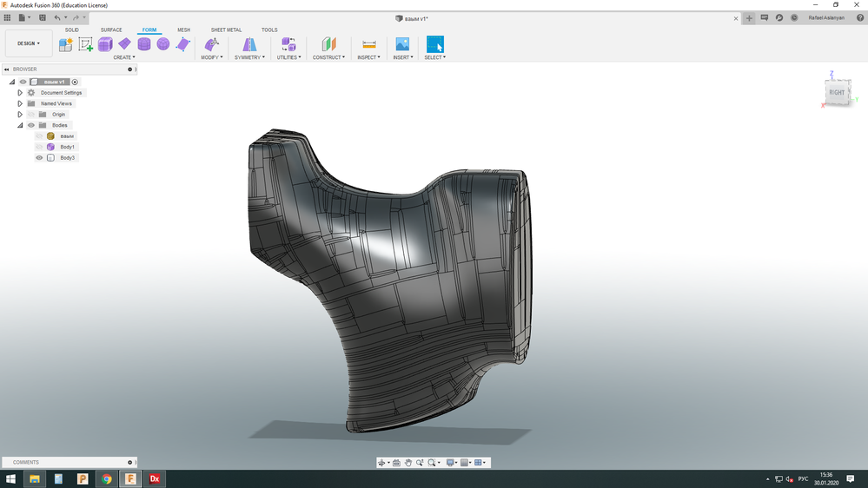Hide Body3 using its eye icon
This screenshot has width=868, height=488.
tap(39, 158)
